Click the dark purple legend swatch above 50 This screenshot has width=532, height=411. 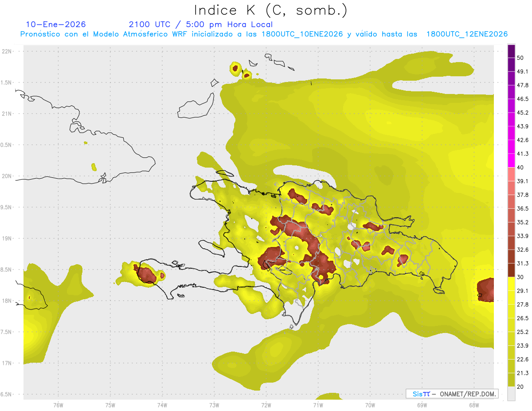tap(511, 52)
